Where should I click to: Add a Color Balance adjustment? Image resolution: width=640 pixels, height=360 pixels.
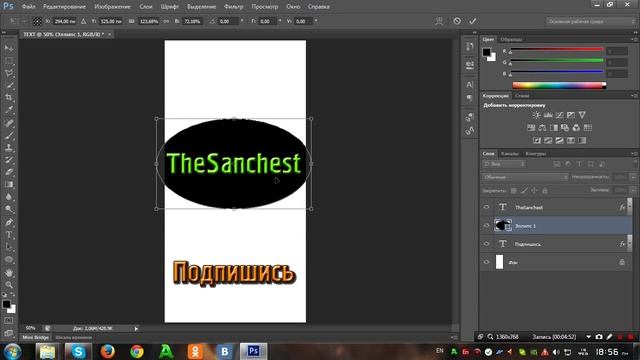[x=542, y=128]
